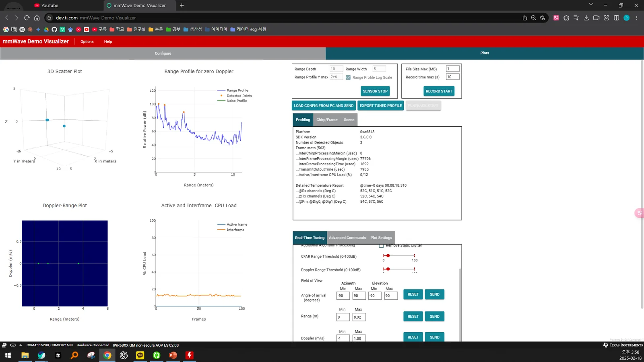Open the Options menu
The width and height of the screenshot is (644, 362).
coord(87,41)
